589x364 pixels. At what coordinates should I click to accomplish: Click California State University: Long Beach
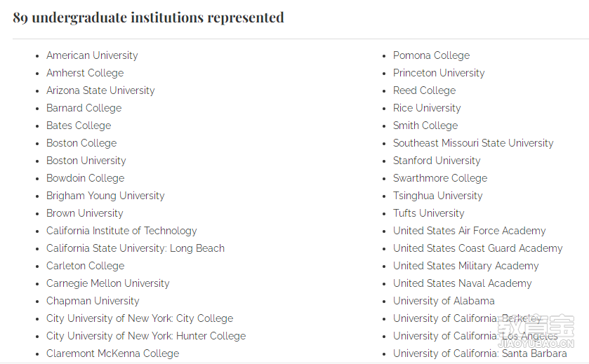[135, 248]
